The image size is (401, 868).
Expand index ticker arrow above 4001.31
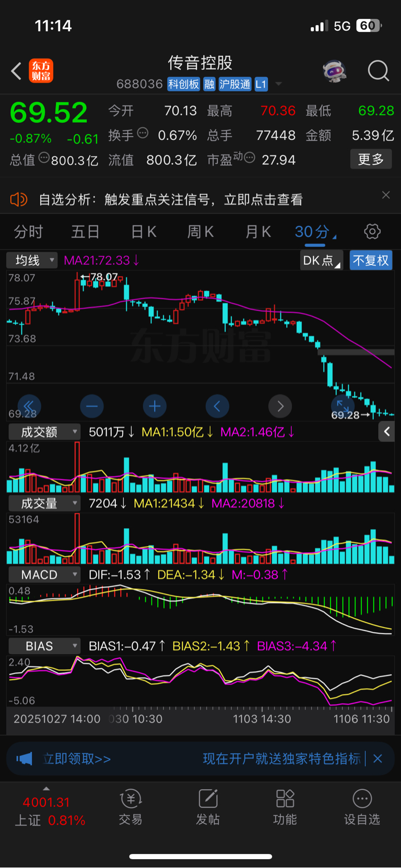(46, 789)
